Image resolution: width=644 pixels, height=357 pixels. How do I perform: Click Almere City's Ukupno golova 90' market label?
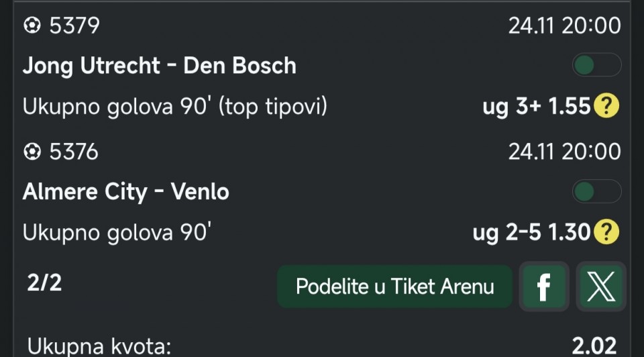tap(118, 233)
